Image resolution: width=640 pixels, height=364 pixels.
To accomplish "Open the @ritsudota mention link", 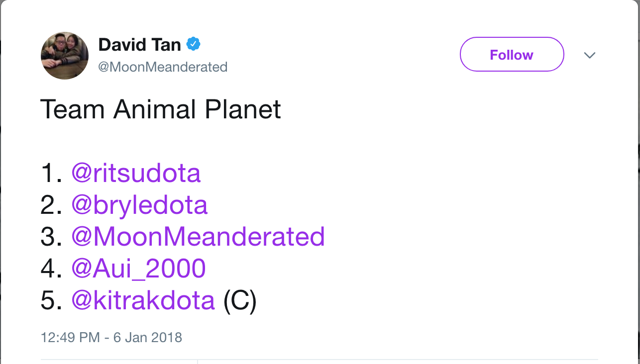I will (x=136, y=173).
